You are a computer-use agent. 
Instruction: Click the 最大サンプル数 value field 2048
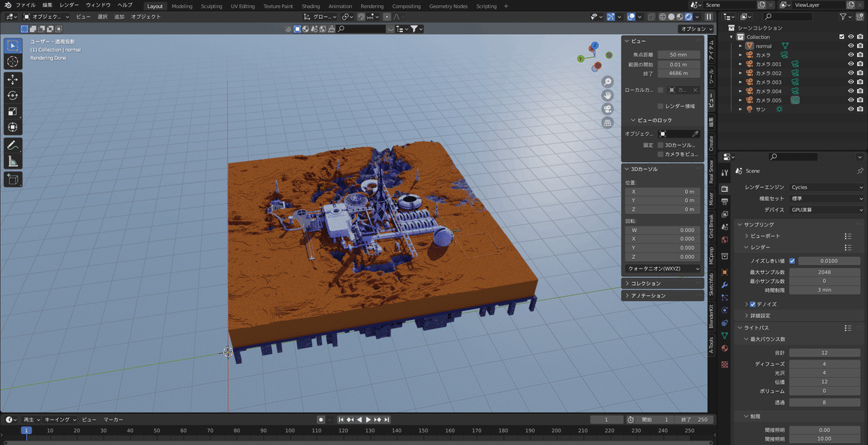click(x=825, y=272)
